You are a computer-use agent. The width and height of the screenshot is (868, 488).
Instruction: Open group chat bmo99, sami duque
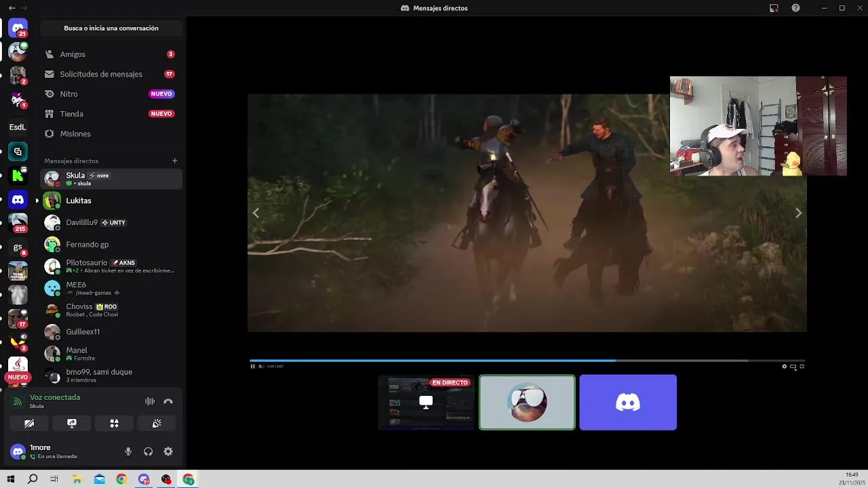pos(111,375)
